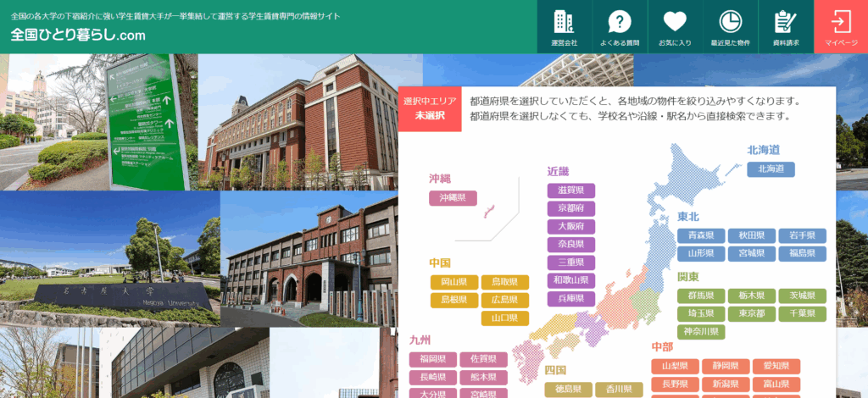Image resolution: width=868 pixels, height=398 pixels.
Task: Select 埼玉県 prefecture button
Action: click(x=701, y=314)
